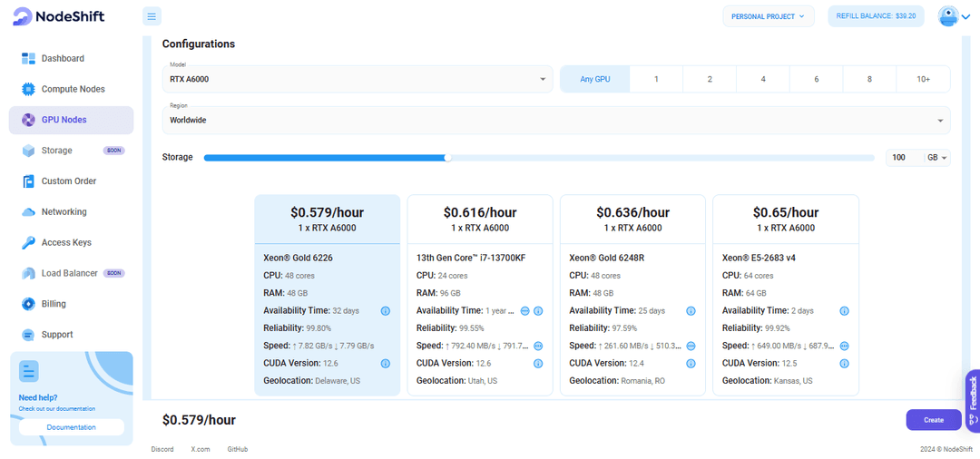Select the $0.579/hour Xeon Gold 6226 card
980x459 pixels.
[327, 295]
